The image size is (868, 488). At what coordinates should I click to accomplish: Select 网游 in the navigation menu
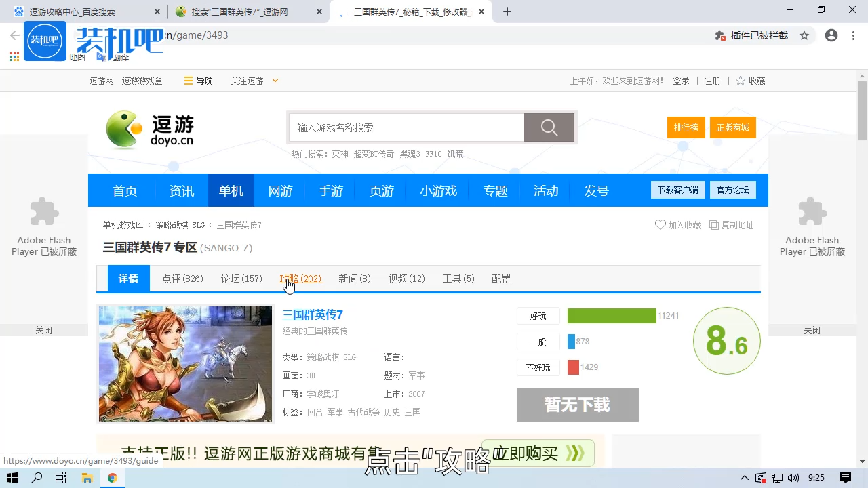(x=280, y=190)
